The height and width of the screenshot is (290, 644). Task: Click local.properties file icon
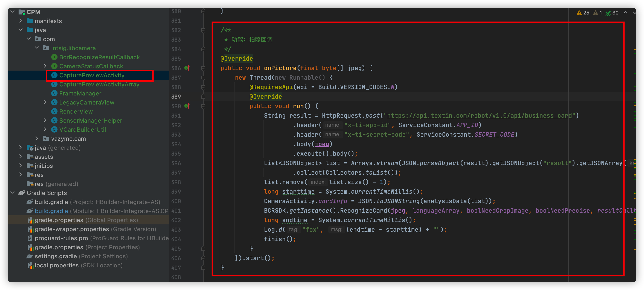(30, 265)
